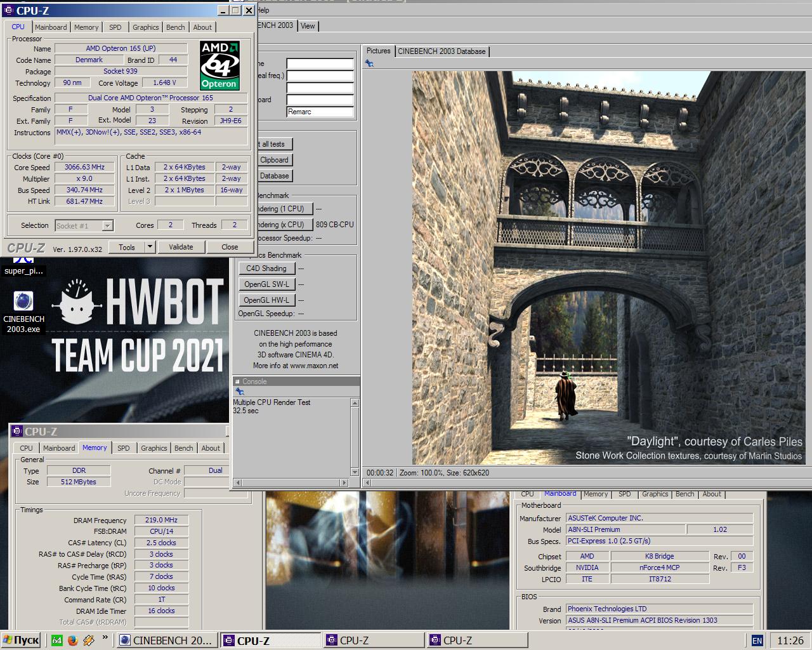Click the Core Speed value 3066.63 MHz
The image size is (812, 650).
point(84,168)
